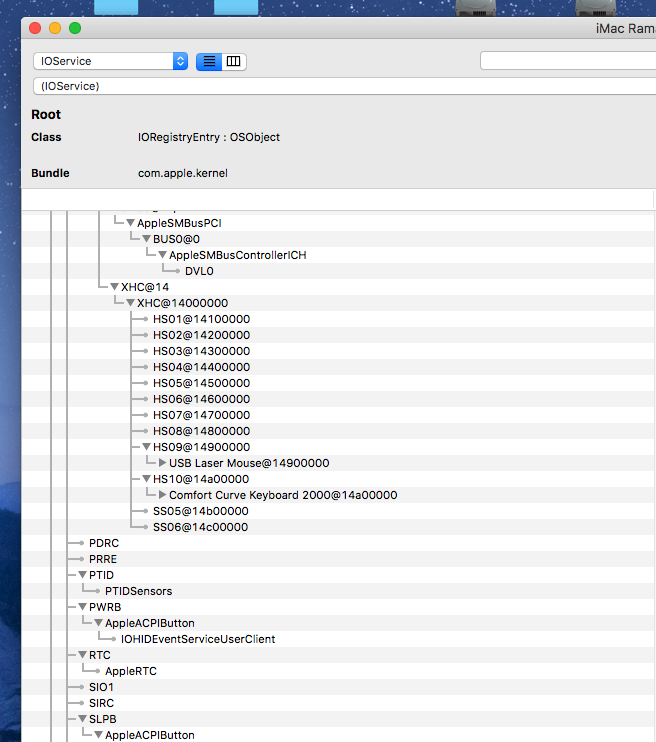The height and width of the screenshot is (742, 656).
Task: Select the SIO1 entry
Action: pyautogui.click(x=101, y=687)
